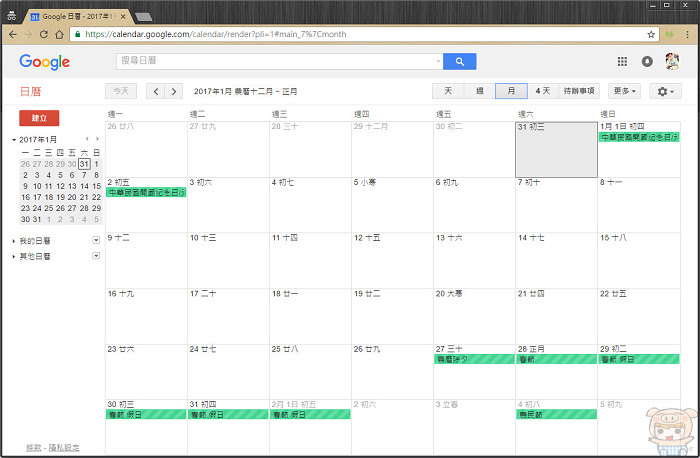This screenshot has width=700, height=458.
Task: Open 農民節 event on February 4
Action: [x=556, y=415]
